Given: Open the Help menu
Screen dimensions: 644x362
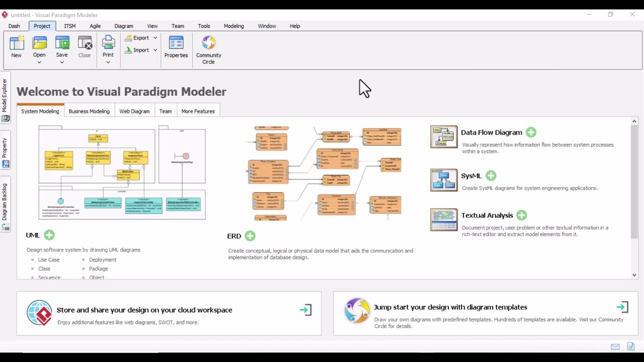Looking at the screenshot, I should click(x=295, y=26).
